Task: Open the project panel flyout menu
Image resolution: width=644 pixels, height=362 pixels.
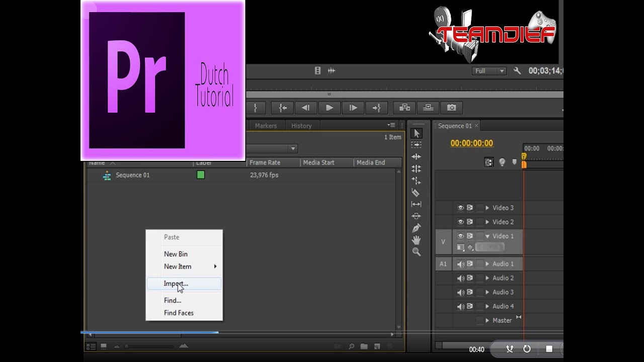Action: [391, 125]
